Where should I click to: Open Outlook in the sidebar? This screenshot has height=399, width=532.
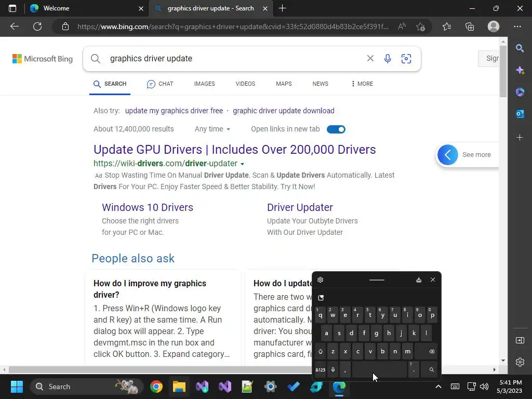coord(520,114)
